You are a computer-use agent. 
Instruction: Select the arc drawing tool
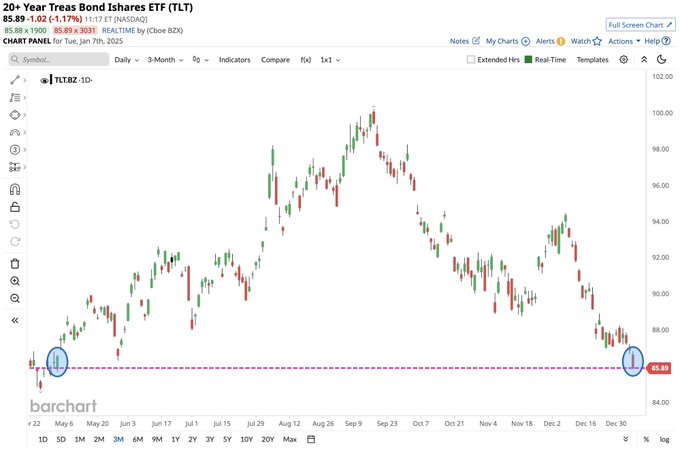tap(15, 132)
